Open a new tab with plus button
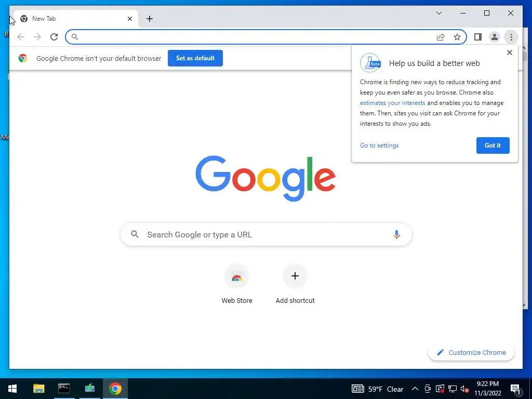Screen dimensions: 532x399 click(x=150, y=19)
